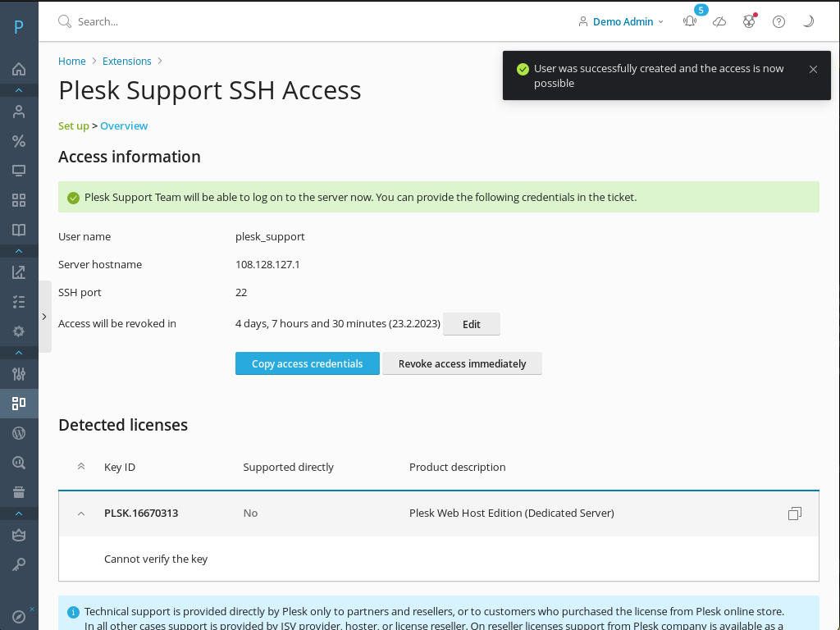Expand the sidebar with the chevron handle
840x630 pixels.
44,315
